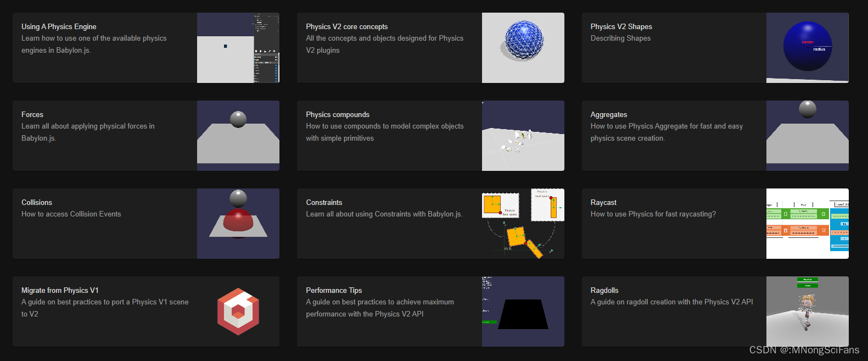Open the Constraints diagram thumbnail
The height and width of the screenshot is (361, 868).
pos(523,224)
